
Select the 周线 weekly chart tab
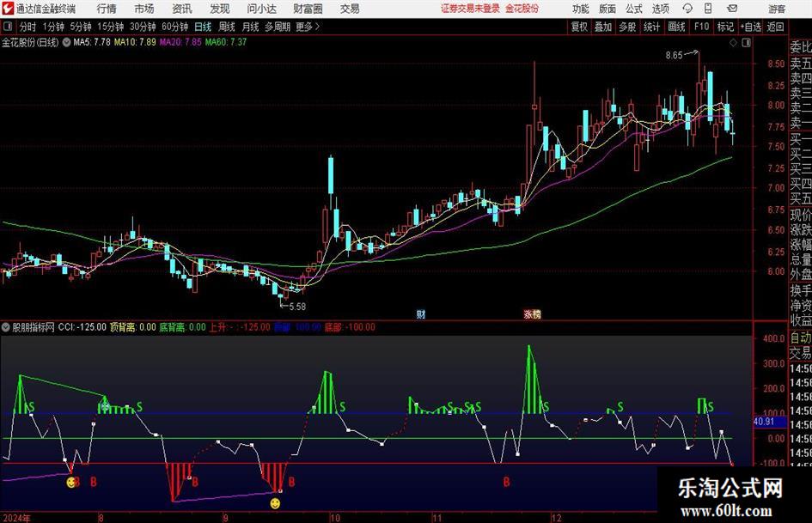[226, 27]
